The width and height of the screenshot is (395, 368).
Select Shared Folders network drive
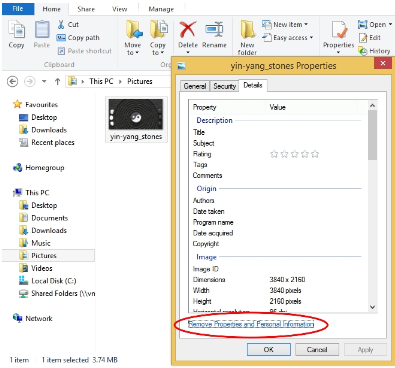pos(57,293)
